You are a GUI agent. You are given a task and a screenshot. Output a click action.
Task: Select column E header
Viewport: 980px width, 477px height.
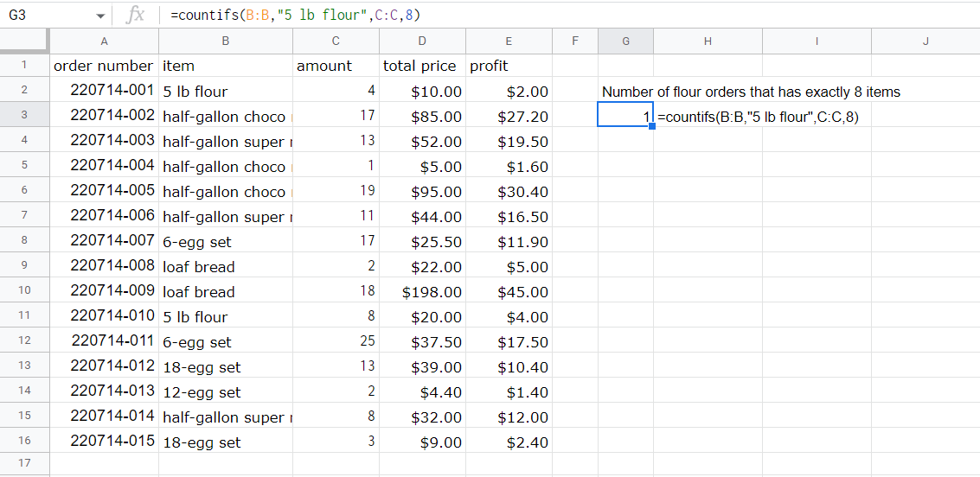click(509, 41)
